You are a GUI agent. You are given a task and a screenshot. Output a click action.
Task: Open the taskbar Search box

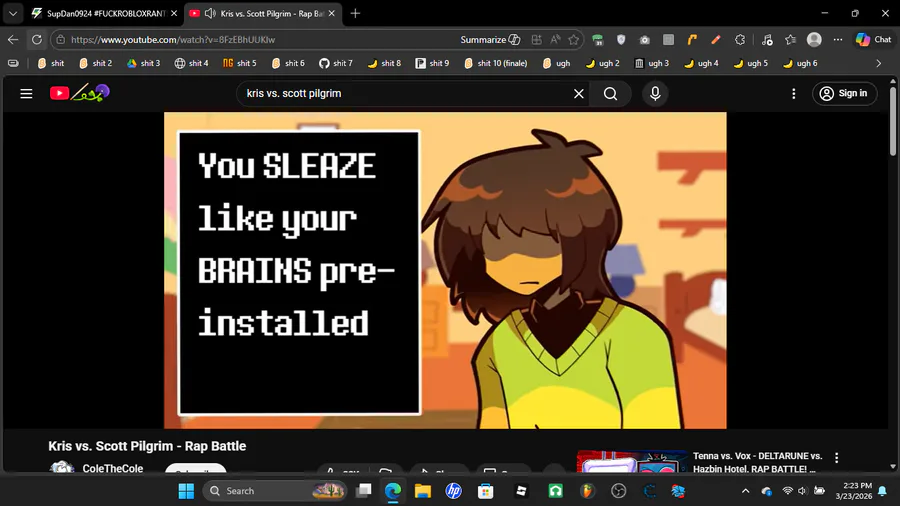(x=274, y=491)
